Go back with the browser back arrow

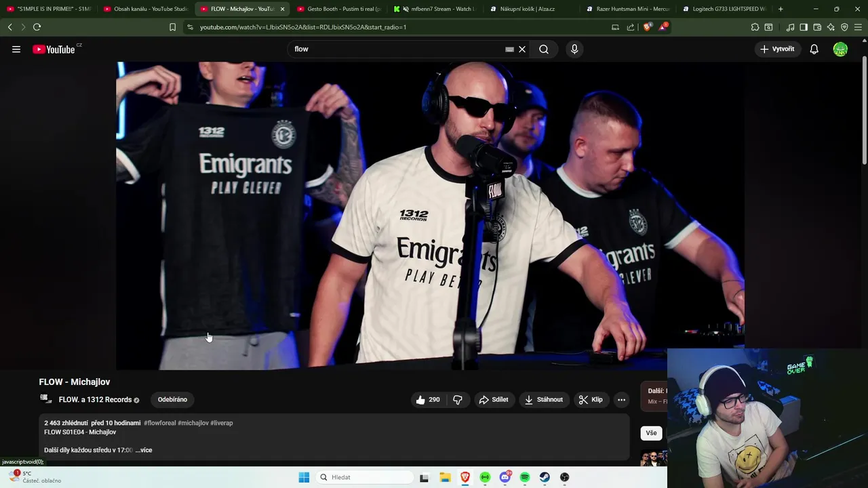click(9, 27)
